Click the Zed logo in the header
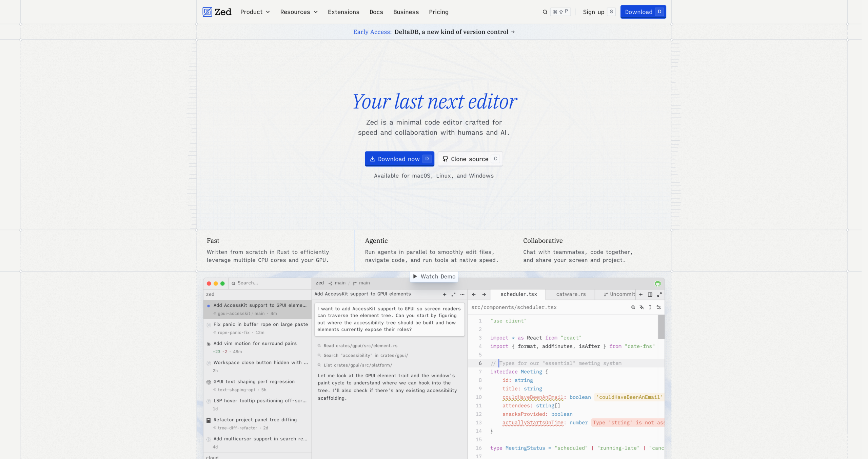 (217, 12)
